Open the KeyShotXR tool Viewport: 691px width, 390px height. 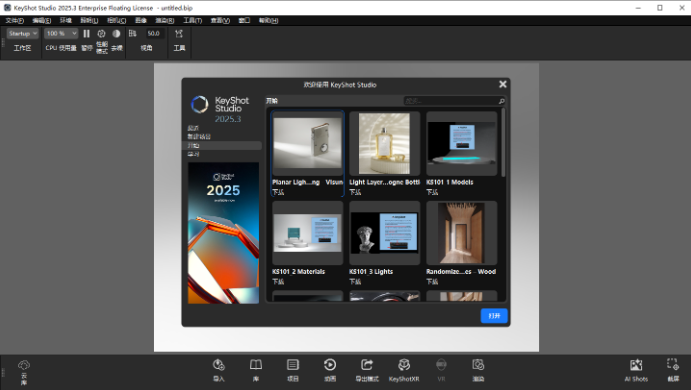(x=404, y=365)
